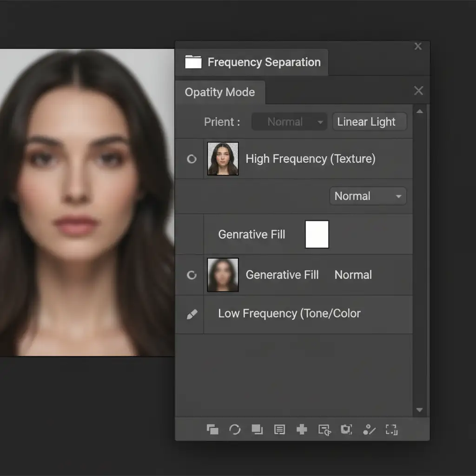This screenshot has height=476, width=476.
Task: Click the High Frequency layer thumbnail
Action: [x=223, y=159]
